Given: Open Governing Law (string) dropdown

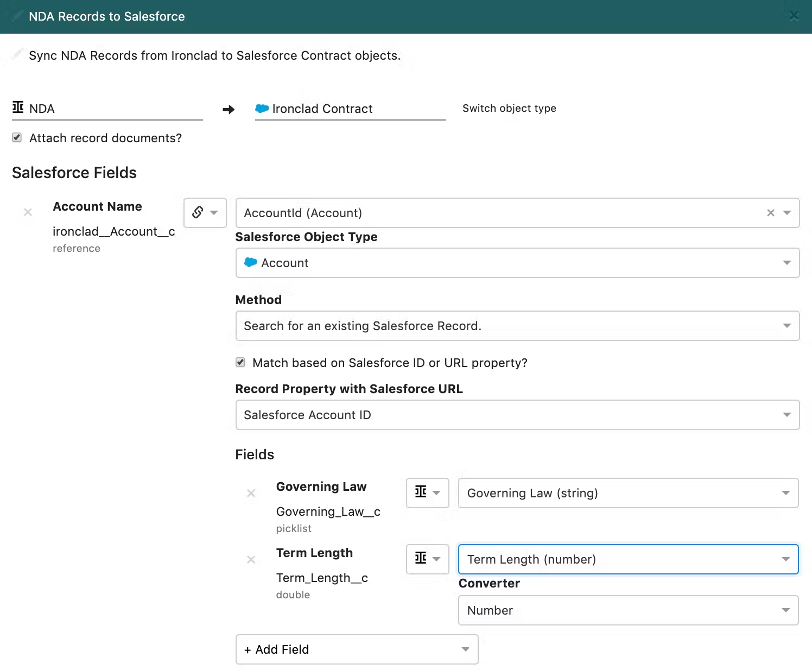Looking at the screenshot, I should coord(629,493).
